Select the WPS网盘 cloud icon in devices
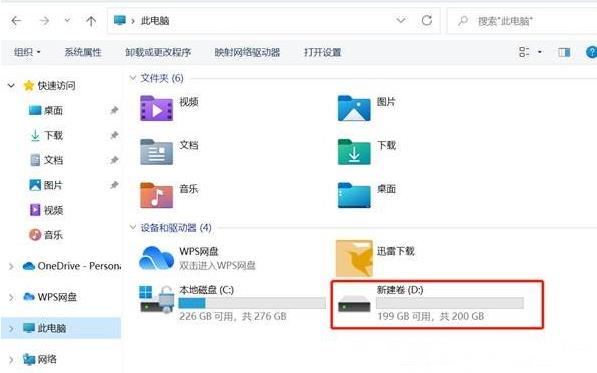 [156, 258]
